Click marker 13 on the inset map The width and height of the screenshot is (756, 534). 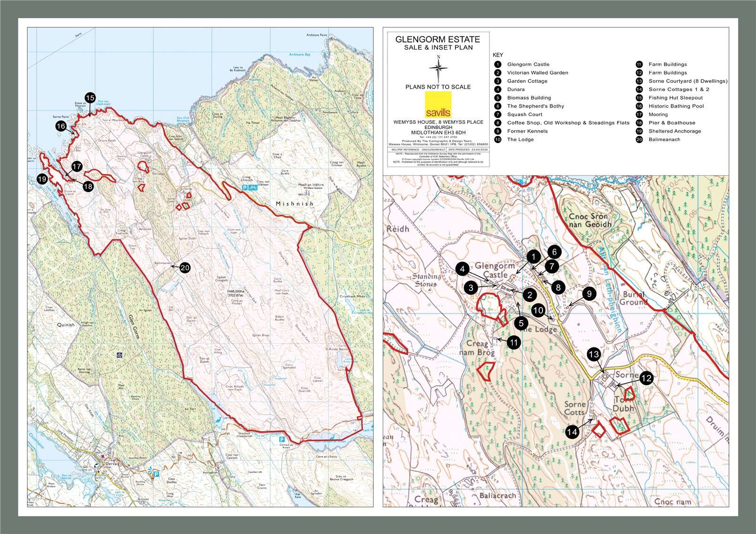pyautogui.click(x=594, y=355)
